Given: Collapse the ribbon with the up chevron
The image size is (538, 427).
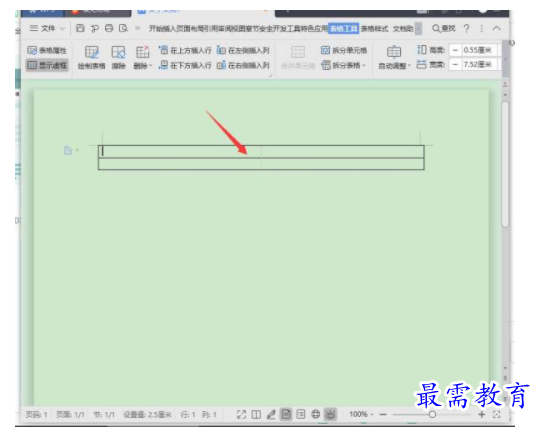Looking at the screenshot, I should click(x=496, y=28).
